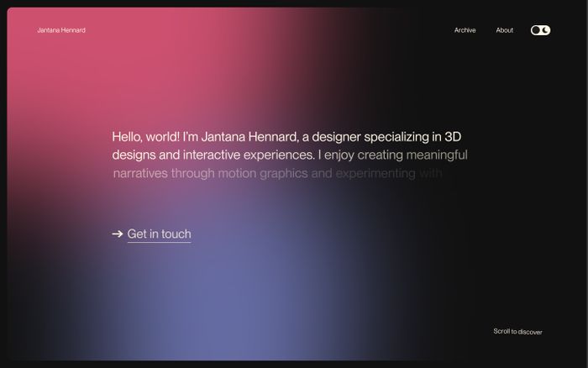The width and height of the screenshot is (588, 368).
Task: Select the "designs and interactive experiences" text
Action: click(213, 155)
